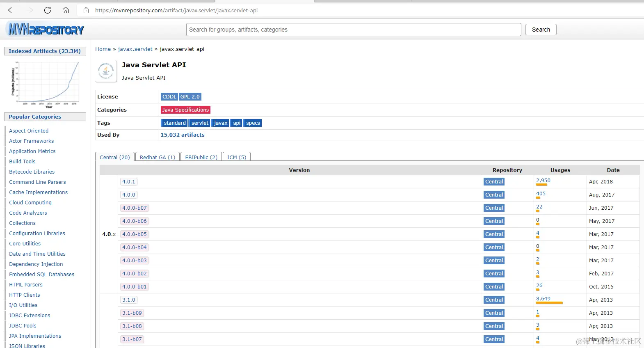Open Home breadcrumb link
Screen dimensions: 644x348
[103, 49]
